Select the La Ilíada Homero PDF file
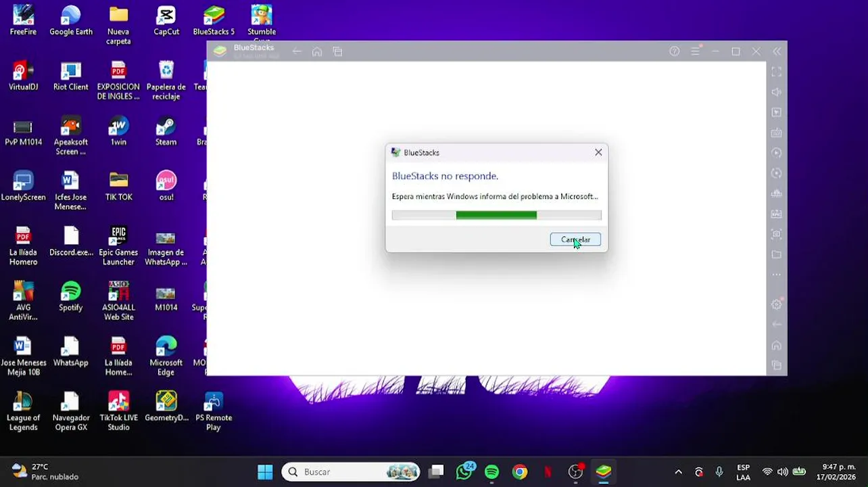This screenshot has width=868, height=487. point(23,246)
